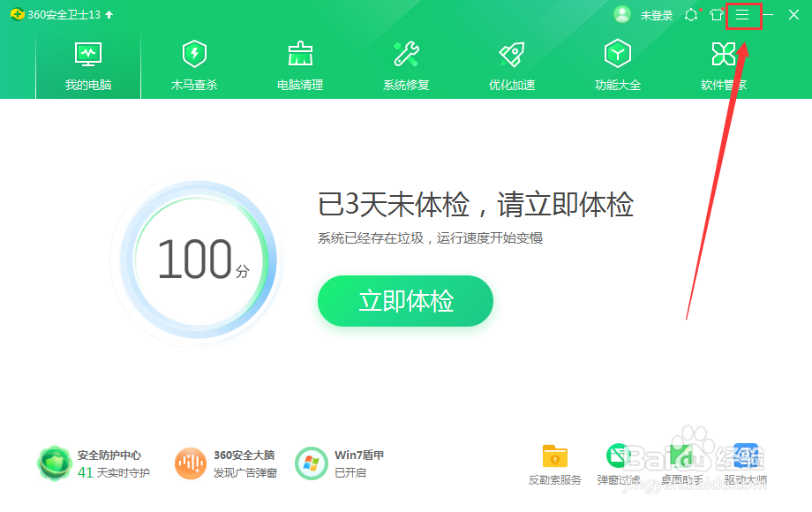The image size is (812, 512).
Task: Click the 未登录 login link
Action: pyautogui.click(x=656, y=16)
